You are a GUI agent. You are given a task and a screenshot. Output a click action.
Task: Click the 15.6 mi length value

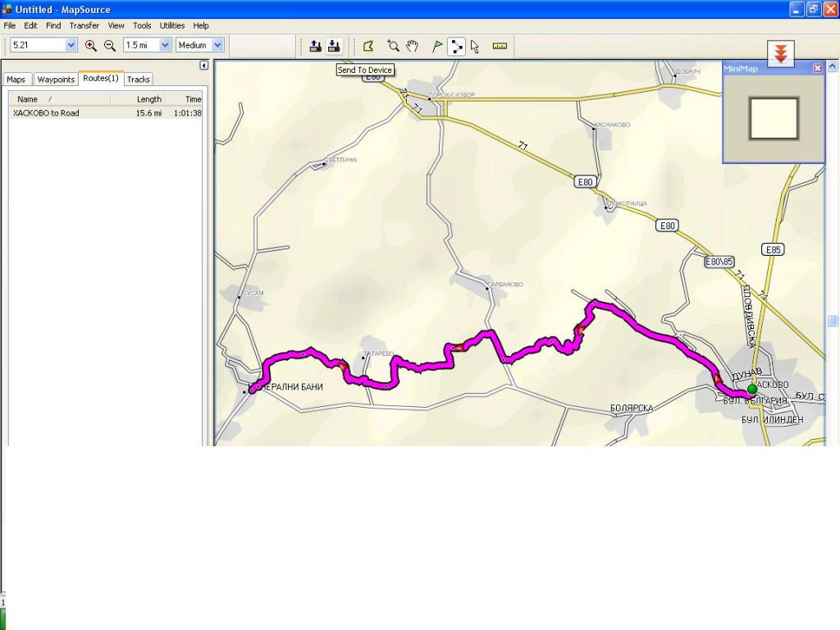tap(148, 113)
